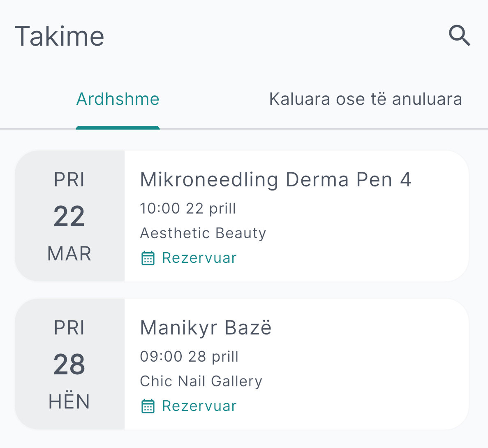Viewport: 488px width, 448px height.
Task: Open the Manikyr Bazë appointment title
Action: [x=206, y=328]
